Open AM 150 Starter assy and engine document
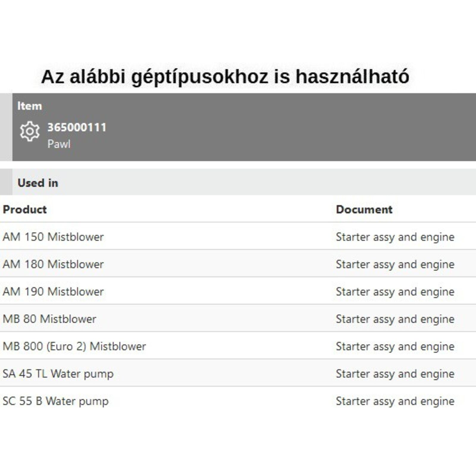 click(395, 237)
